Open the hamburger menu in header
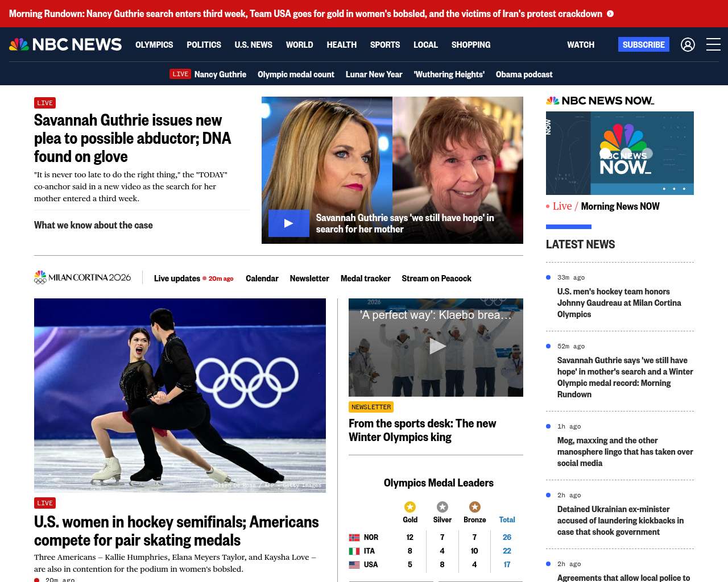 (x=713, y=44)
